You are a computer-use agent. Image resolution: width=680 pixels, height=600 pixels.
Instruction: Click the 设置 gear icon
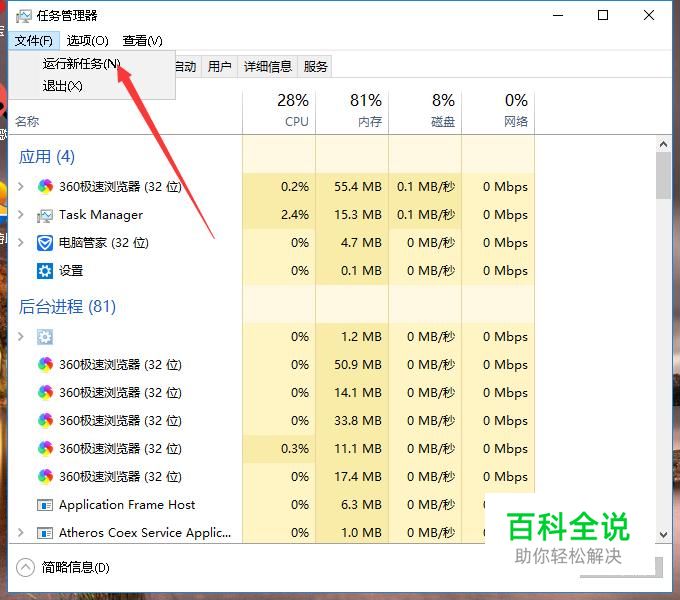tap(45, 271)
